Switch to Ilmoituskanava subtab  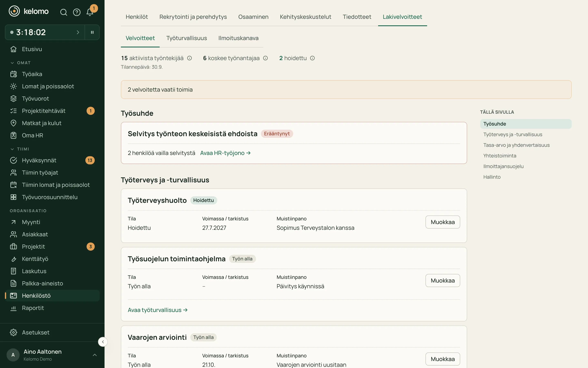238,38
